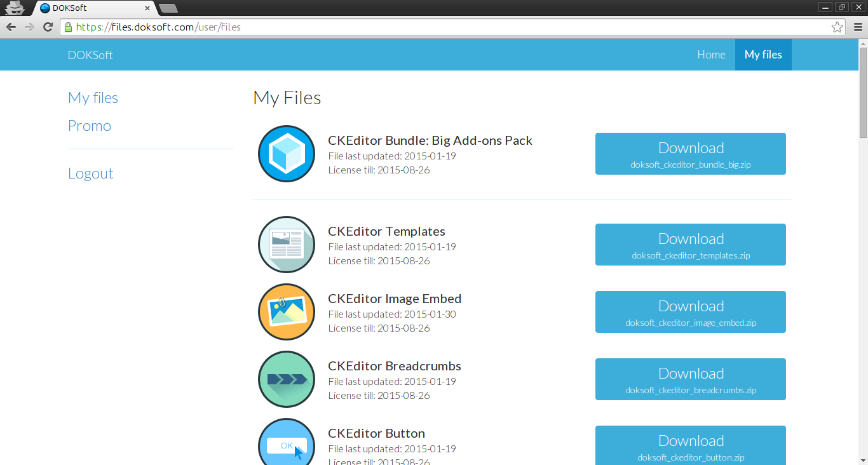Download doksoft_ckeditor_bundle_big.zip
This screenshot has width=868, height=465.
(x=690, y=154)
